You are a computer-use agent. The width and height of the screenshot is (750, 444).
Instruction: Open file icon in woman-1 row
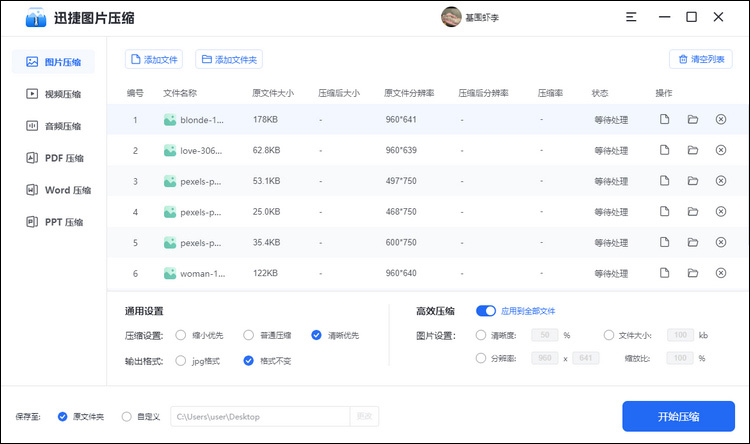pos(664,273)
